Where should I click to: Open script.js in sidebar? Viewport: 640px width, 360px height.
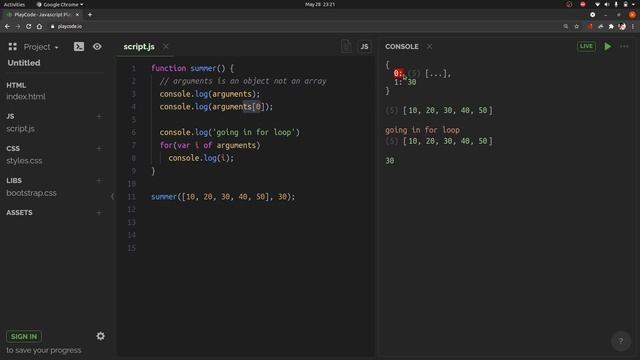click(20, 129)
